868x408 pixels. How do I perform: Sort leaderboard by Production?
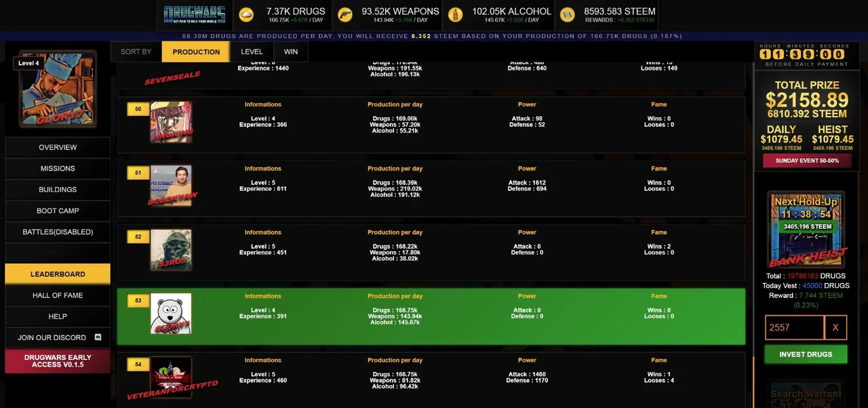pyautogui.click(x=196, y=52)
